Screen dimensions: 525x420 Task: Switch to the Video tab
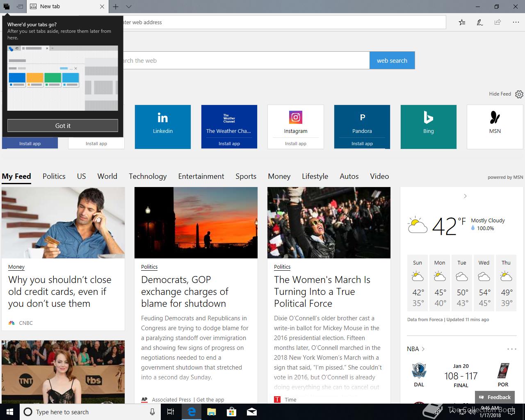[379, 176]
